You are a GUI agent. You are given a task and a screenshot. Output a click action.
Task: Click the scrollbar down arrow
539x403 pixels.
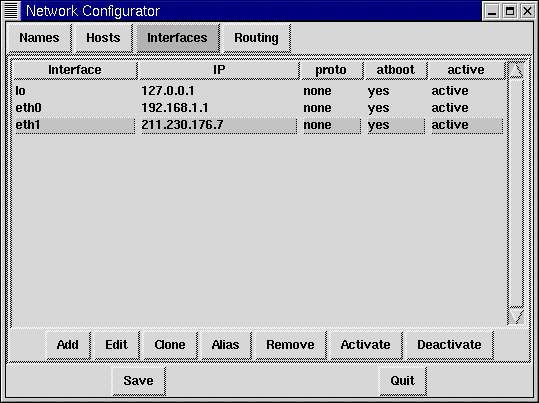pyautogui.click(x=516, y=316)
